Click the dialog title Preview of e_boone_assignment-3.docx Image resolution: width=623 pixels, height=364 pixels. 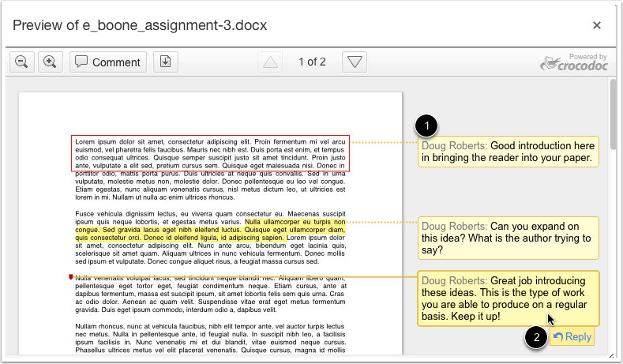coord(140,25)
